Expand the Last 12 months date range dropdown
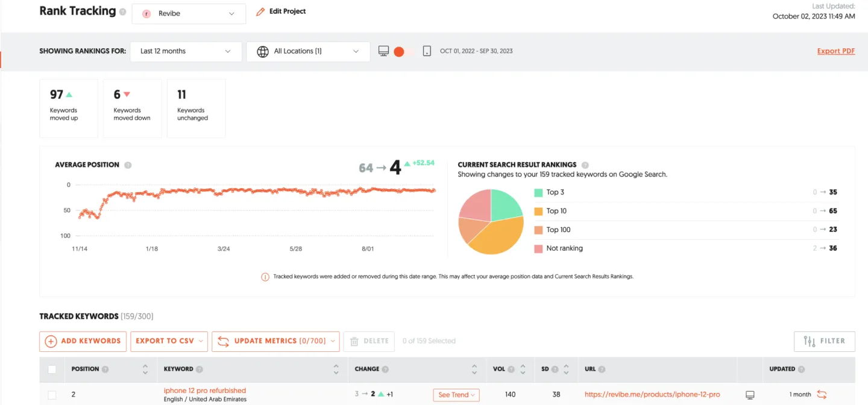Image resolution: width=868 pixels, height=405 pixels. pyautogui.click(x=186, y=51)
